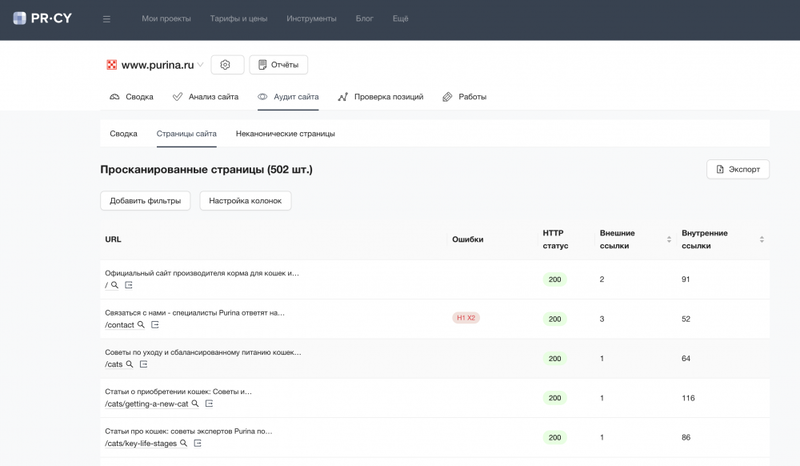Click open-page icon next to /cats
The image size is (800, 466).
(143, 364)
